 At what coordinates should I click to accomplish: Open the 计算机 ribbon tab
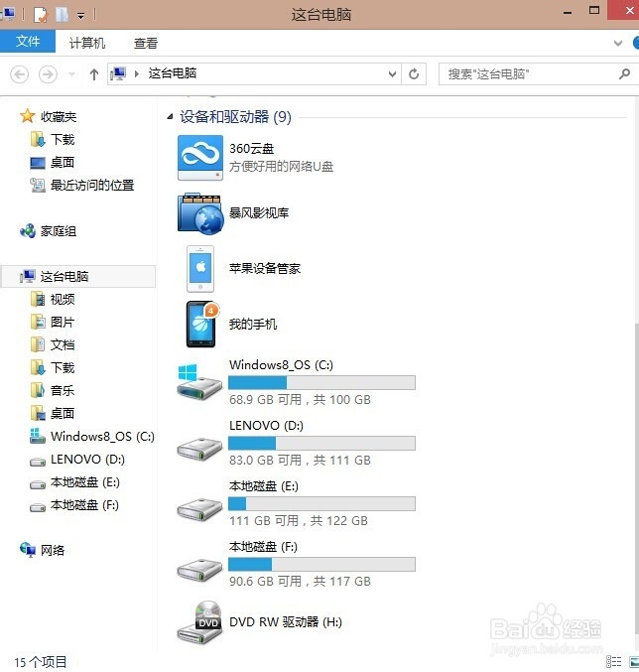[x=87, y=43]
